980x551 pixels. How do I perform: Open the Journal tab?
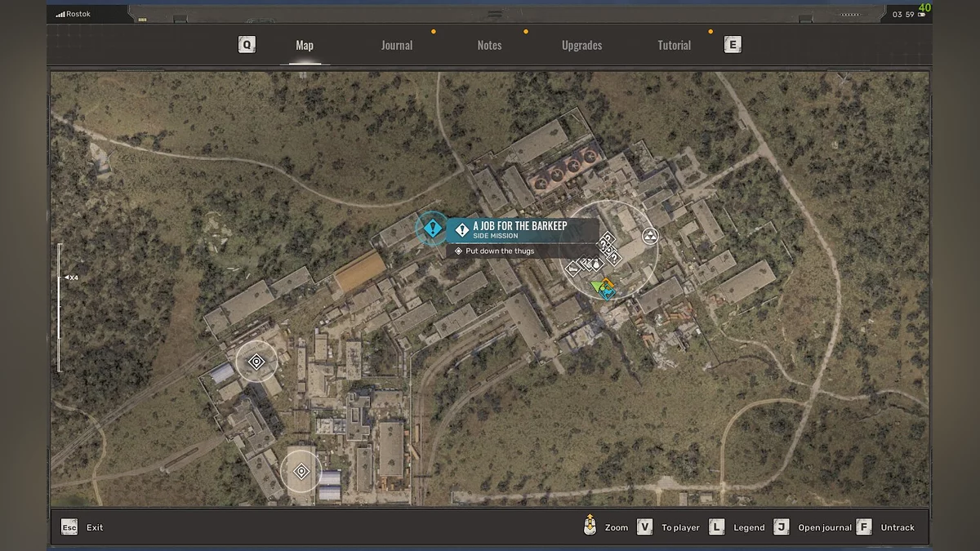pos(397,46)
